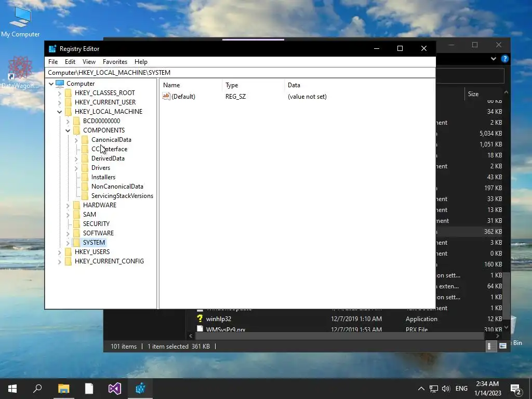The image size is (532, 399).
Task: Expand the BCD00000000 key chevron
Action: click(68, 121)
